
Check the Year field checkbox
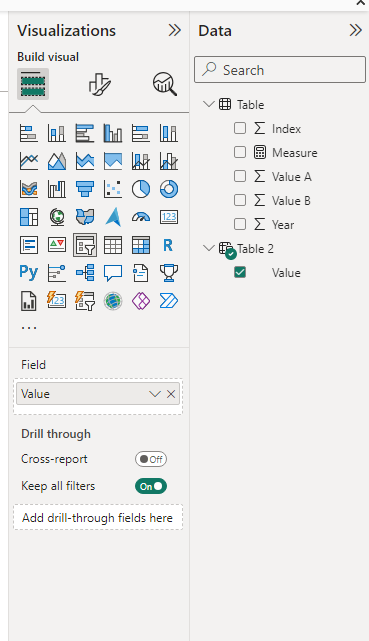pos(240,224)
